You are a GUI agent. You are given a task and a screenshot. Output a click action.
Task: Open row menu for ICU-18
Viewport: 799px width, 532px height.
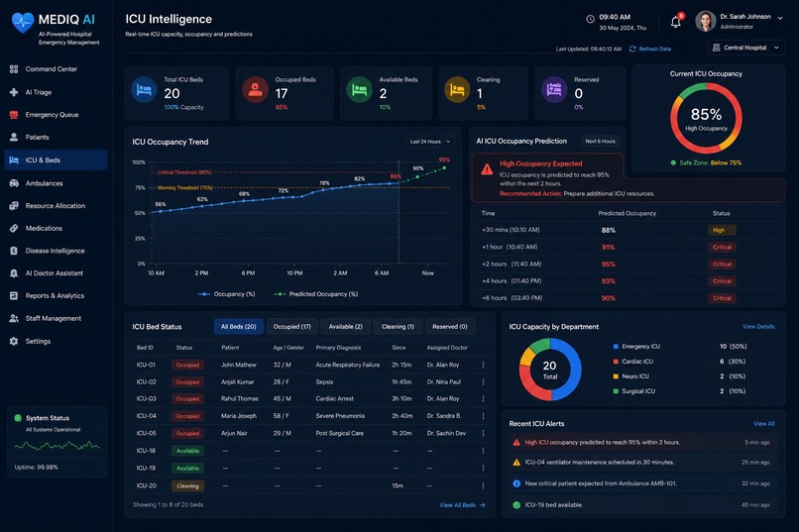coord(483,451)
